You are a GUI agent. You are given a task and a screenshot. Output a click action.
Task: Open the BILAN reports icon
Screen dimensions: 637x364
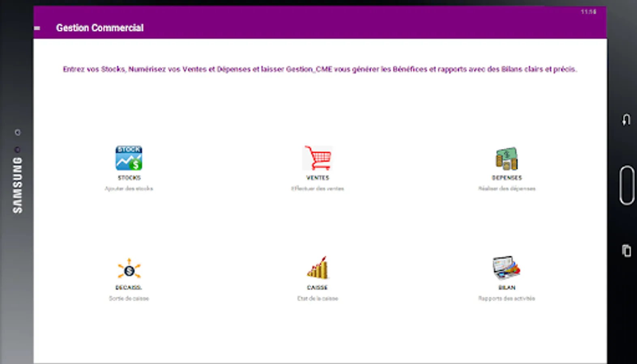(507, 268)
